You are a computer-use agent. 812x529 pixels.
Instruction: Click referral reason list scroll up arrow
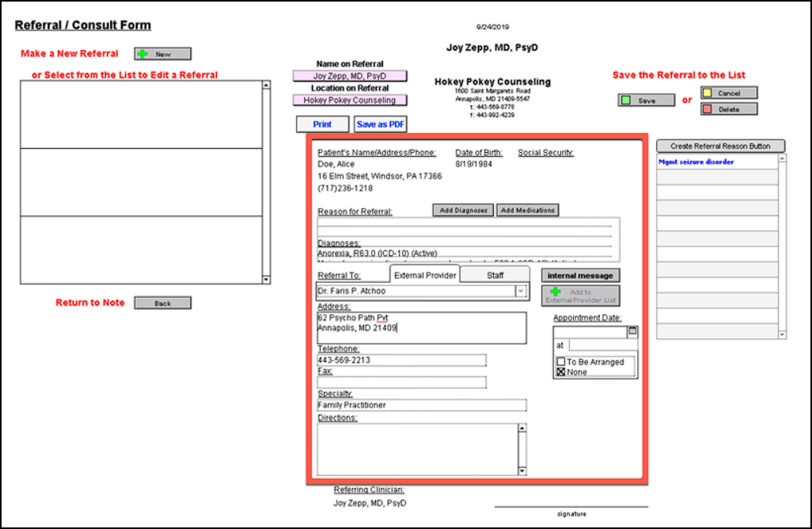tap(782, 158)
